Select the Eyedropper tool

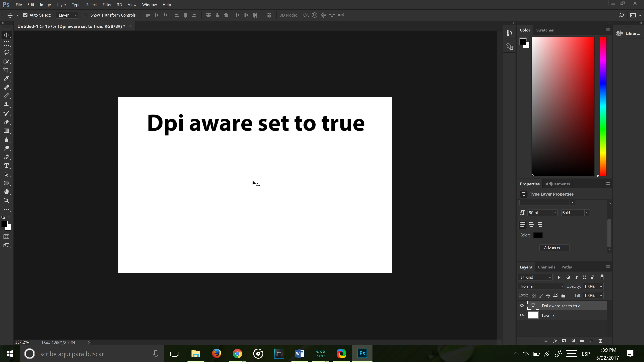pyautogui.click(x=7, y=79)
